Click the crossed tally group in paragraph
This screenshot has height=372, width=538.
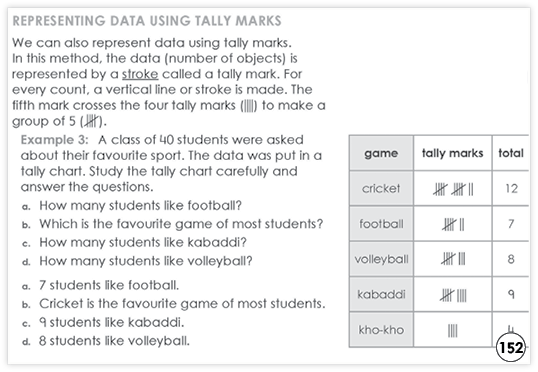click(x=92, y=121)
